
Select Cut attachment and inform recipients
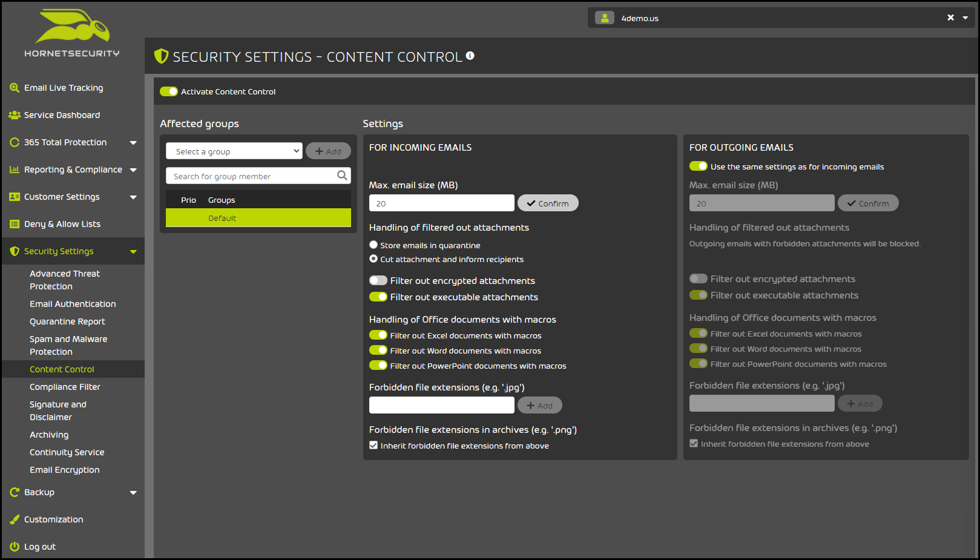[373, 259]
